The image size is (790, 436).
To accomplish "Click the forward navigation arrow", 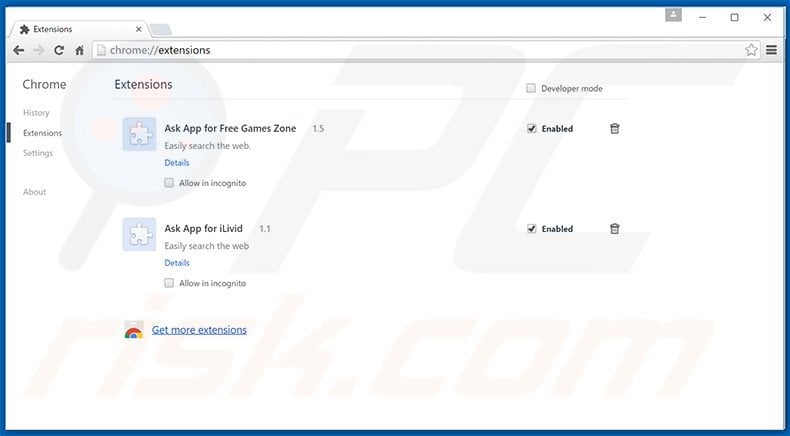I will [39, 50].
